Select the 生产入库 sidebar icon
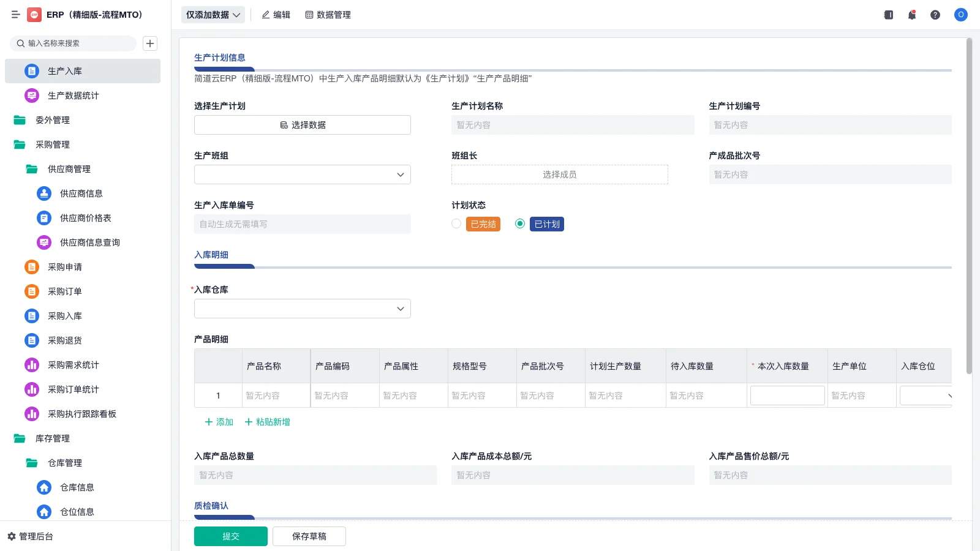 (31, 70)
